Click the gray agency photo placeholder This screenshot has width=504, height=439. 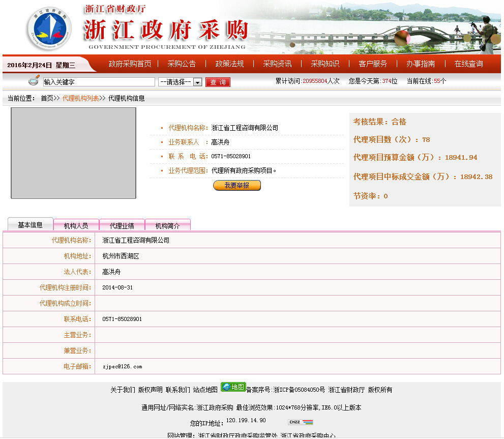(73, 153)
